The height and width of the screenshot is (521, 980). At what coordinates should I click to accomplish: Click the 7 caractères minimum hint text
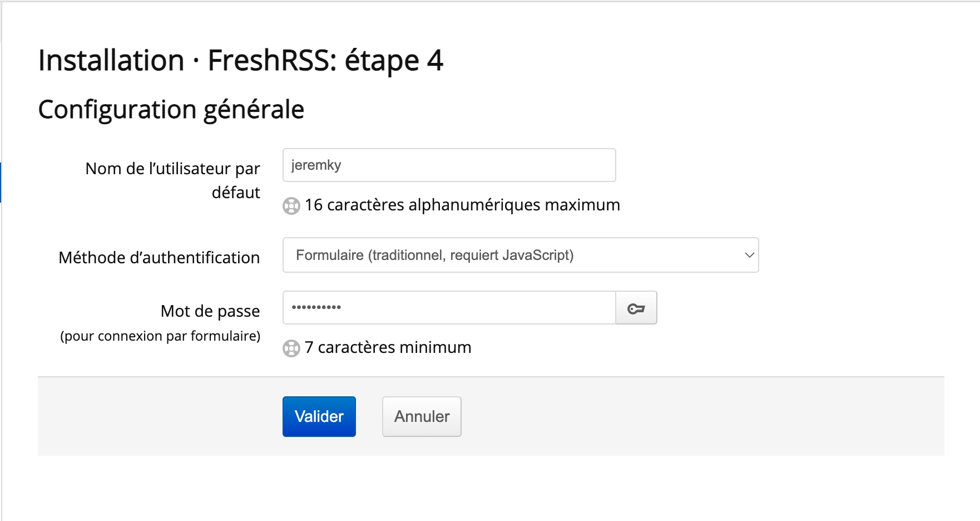[388, 347]
